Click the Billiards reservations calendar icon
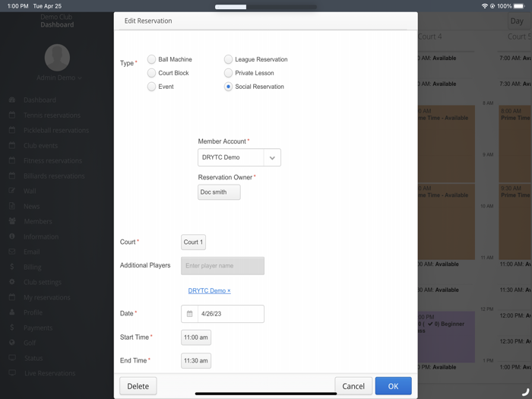The image size is (532, 399). tap(12, 176)
